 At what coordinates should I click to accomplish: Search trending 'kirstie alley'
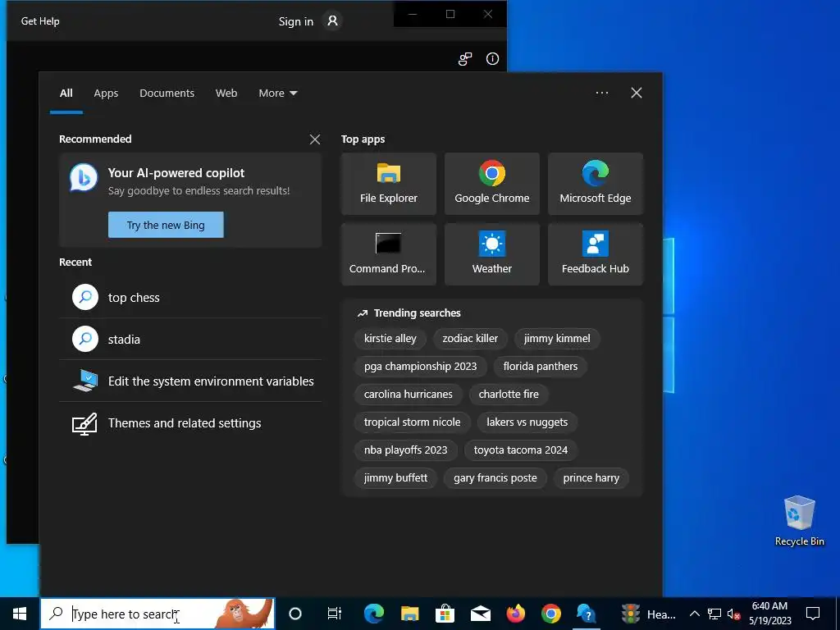point(390,339)
